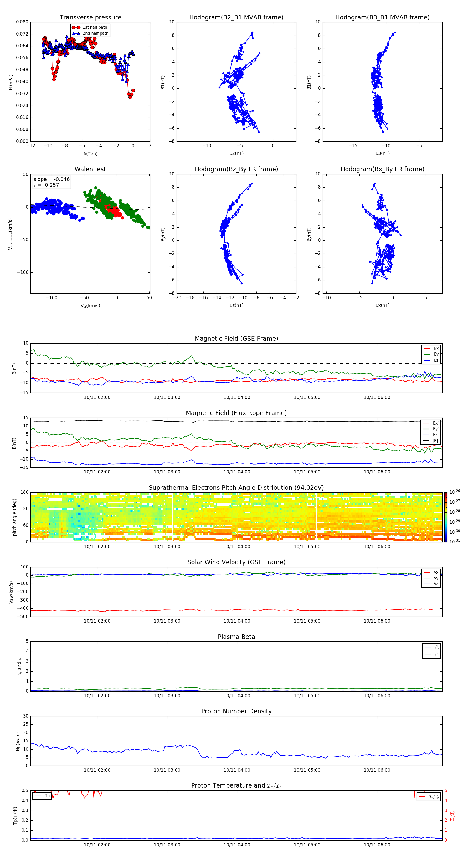Click the "V_remaining(km/s)" y-axis label

[x=11, y=234]
